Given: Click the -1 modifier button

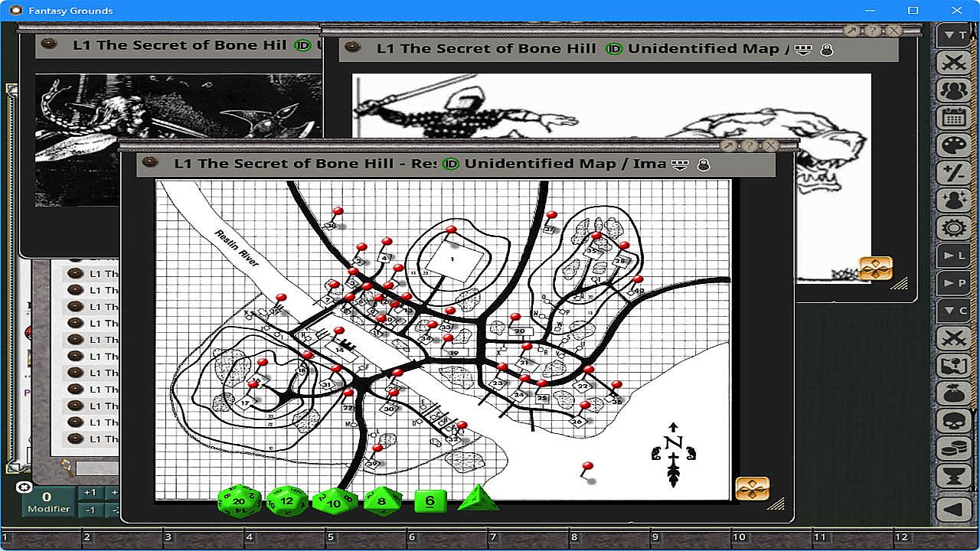Looking at the screenshot, I should pos(90,510).
